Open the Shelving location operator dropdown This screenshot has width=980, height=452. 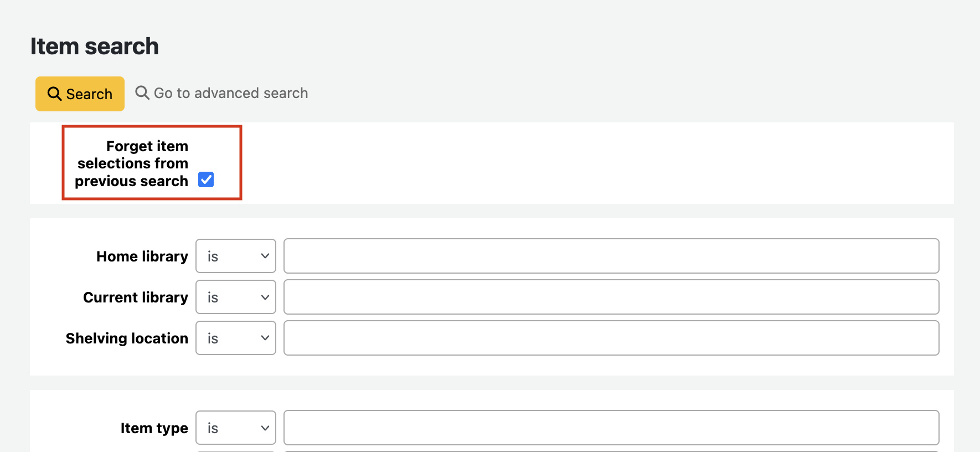235,338
